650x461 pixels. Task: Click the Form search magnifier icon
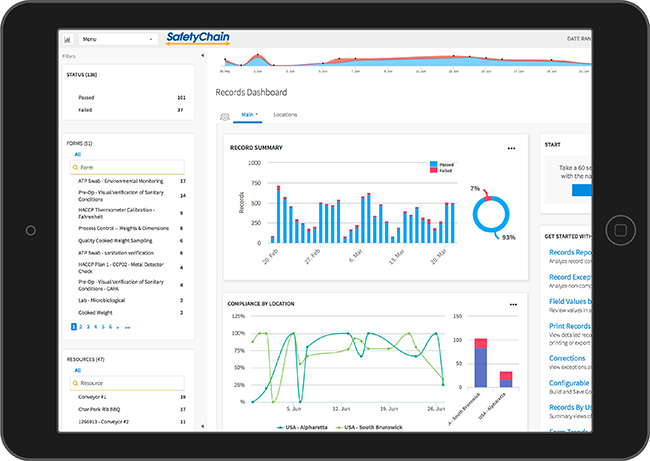[x=75, y=167]
